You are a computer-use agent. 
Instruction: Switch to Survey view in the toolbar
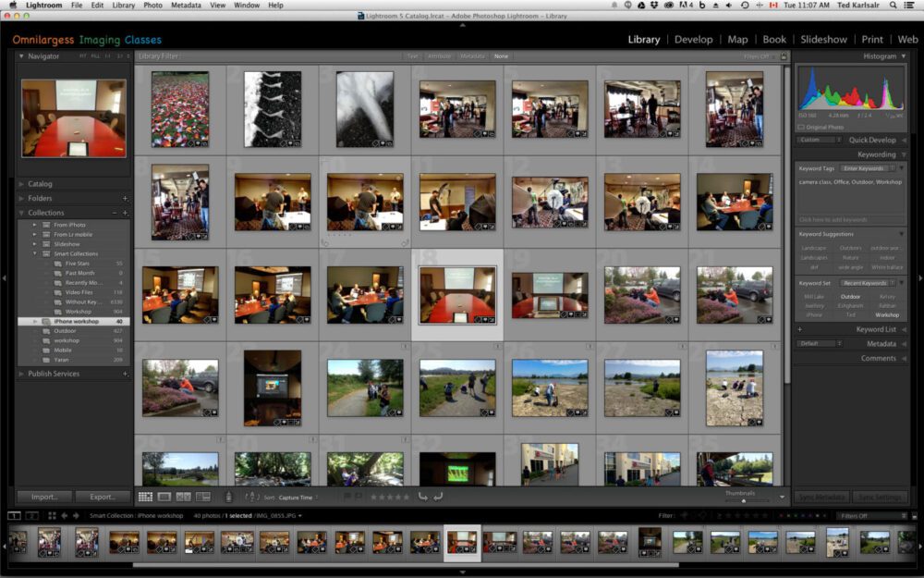[202, 498]
